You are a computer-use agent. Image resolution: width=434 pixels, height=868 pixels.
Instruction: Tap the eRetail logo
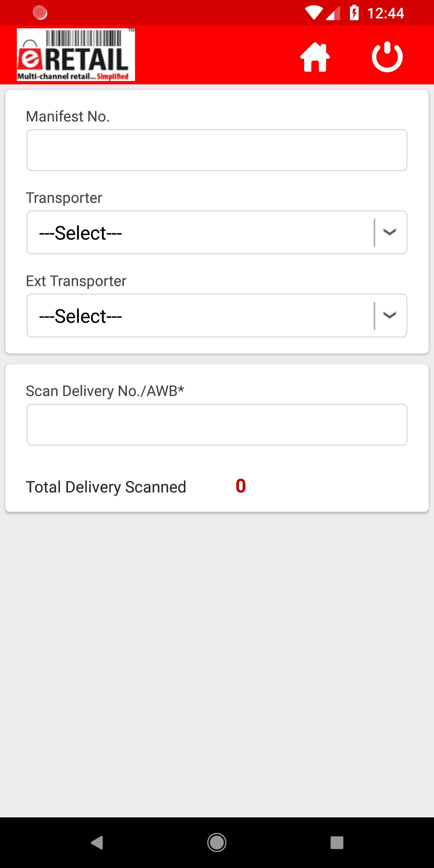pyautogui.click(x=76, y=55)
